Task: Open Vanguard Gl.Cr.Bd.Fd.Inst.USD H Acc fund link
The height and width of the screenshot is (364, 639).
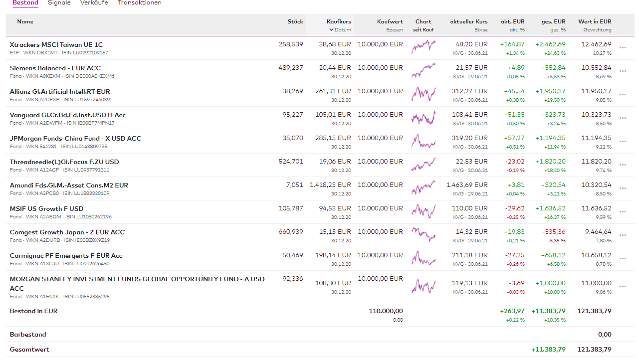Action: pyautogui.click(x=68, y=115)
